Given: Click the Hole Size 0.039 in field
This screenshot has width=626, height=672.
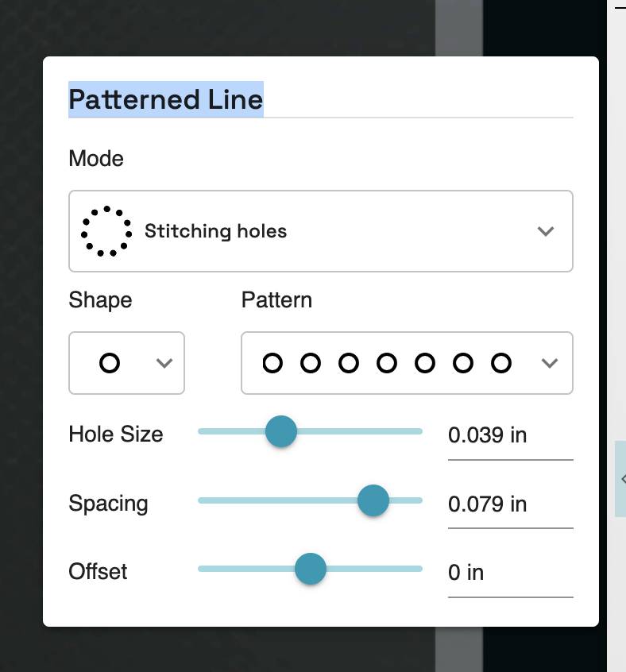Looking at the screenshot, I should click(x=509, y=435).
